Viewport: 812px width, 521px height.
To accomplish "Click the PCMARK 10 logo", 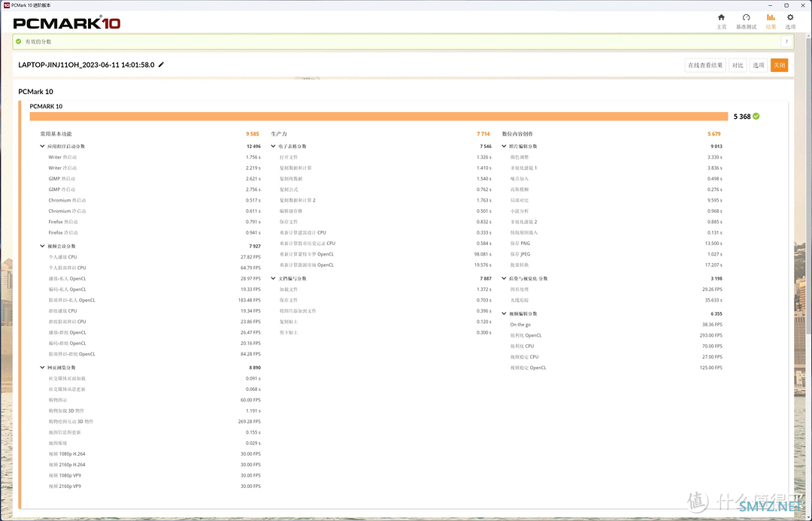I will tap(67, 23).
